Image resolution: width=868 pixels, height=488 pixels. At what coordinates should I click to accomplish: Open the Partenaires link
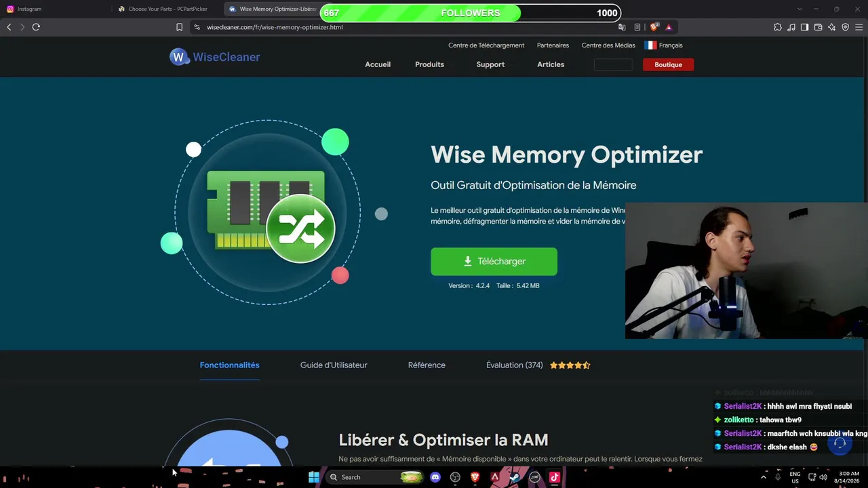pos(553,45)
